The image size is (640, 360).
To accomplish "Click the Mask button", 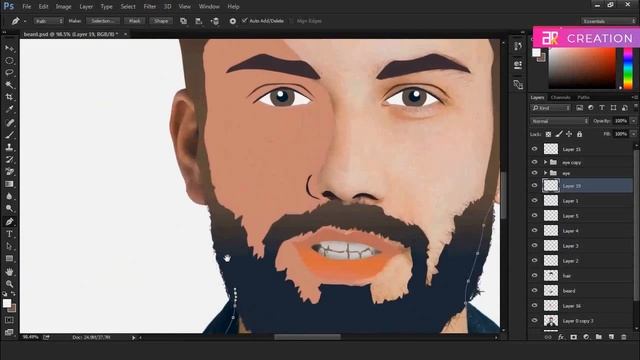I will click(x=134, y=21).
